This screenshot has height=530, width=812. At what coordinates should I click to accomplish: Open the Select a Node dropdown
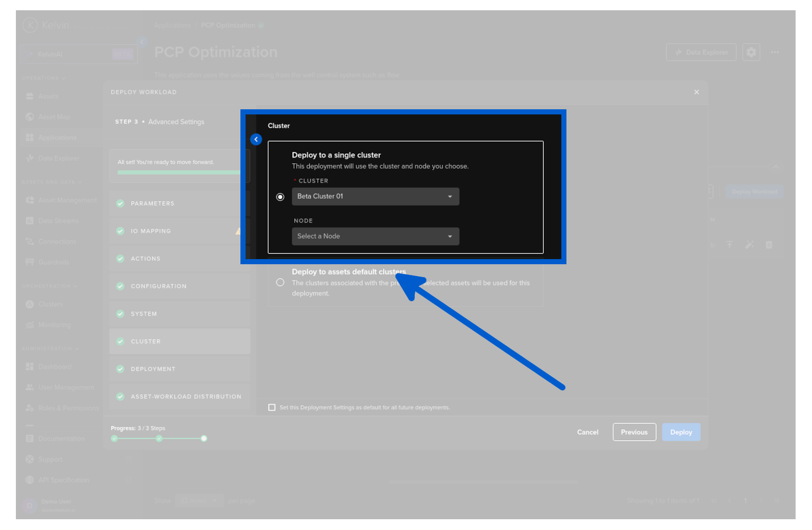click(x=375, y=237)
